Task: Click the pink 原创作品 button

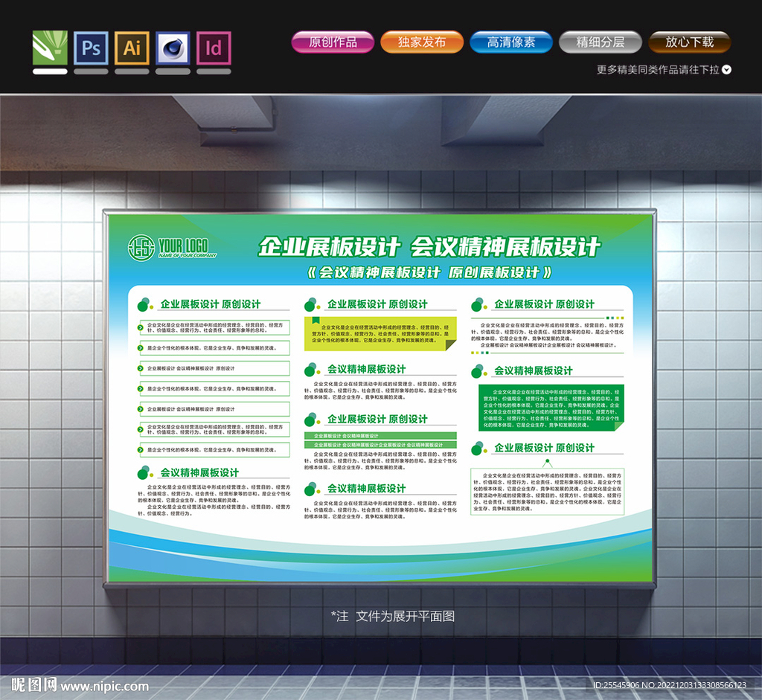Action: click(333, 42)
